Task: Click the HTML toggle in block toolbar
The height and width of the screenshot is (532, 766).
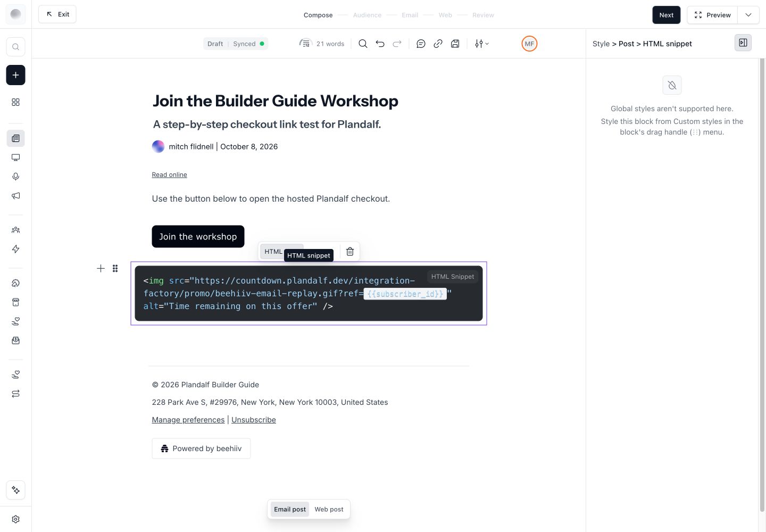Action: coord(273,252)
